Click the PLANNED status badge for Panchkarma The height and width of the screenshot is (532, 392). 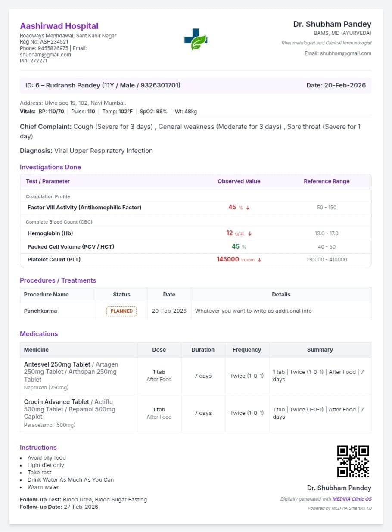pos(121,311)
